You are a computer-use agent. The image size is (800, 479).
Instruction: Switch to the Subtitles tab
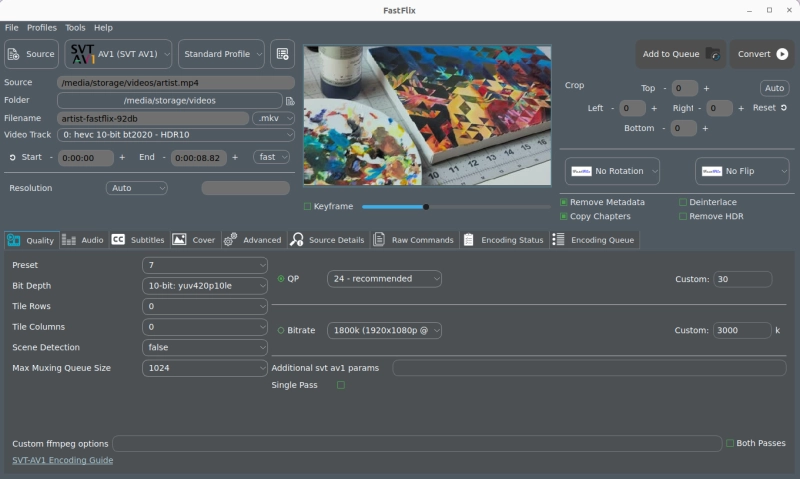[138, 240]
